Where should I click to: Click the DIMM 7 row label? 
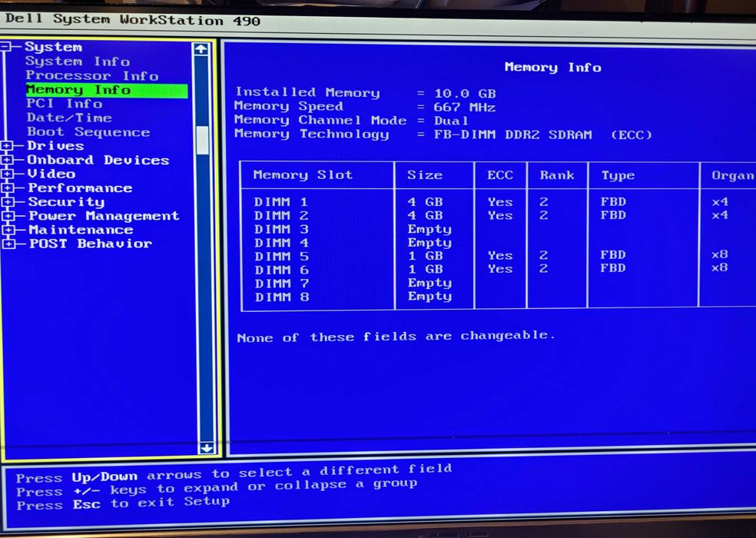pyautogui.click(x=281, y=283)
